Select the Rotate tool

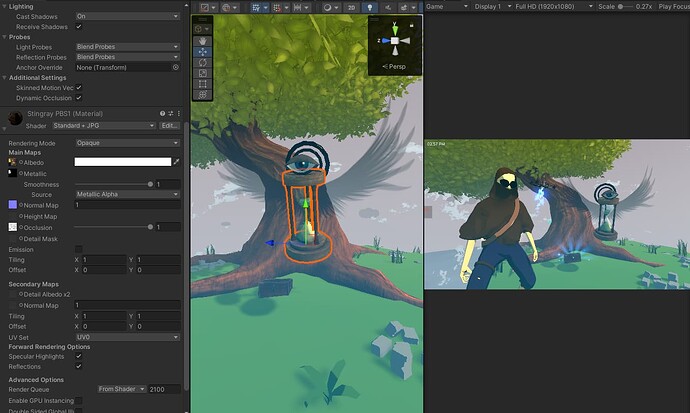[x=202, y=62]
